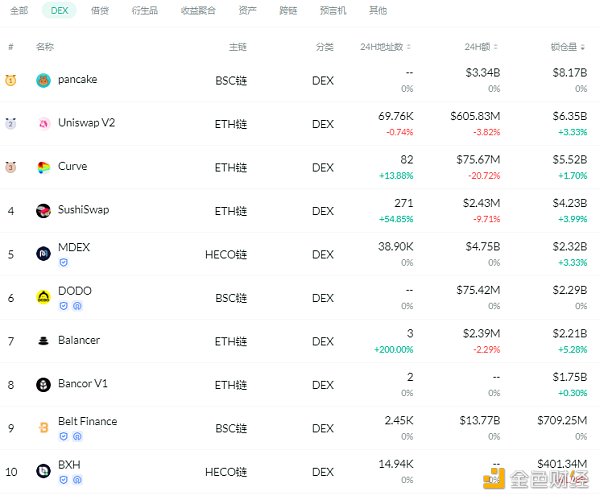This screenshot has width=600, height=500.
Task: Open the 借贷 tab
Action: click(100, 10)
